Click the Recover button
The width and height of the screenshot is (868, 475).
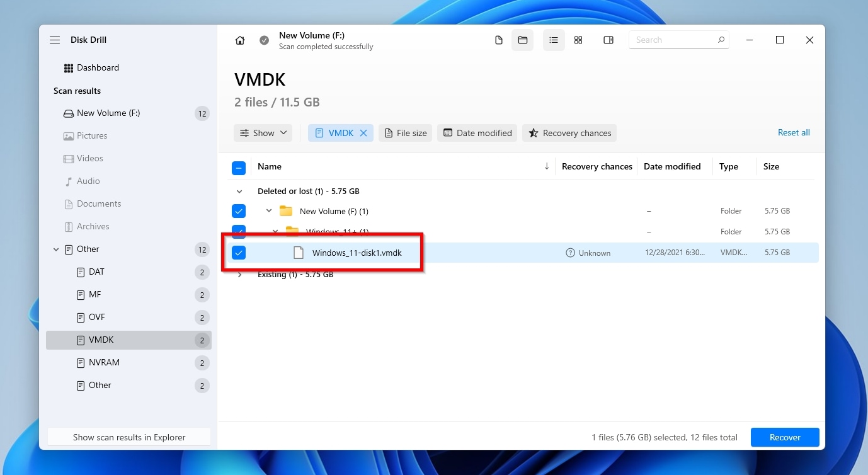(x=785, y=437)
